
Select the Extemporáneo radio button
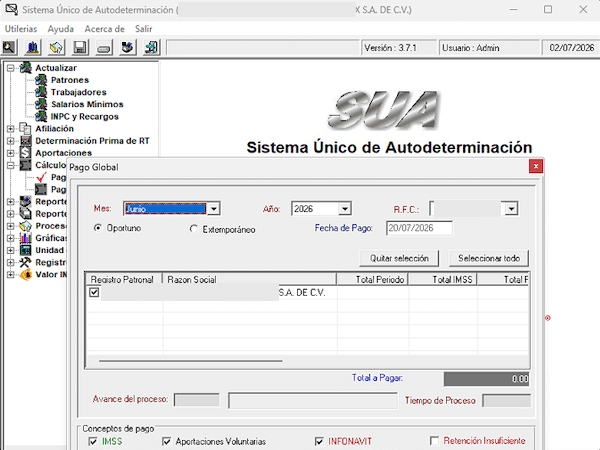pyautogui.click(x=194, y=229)
